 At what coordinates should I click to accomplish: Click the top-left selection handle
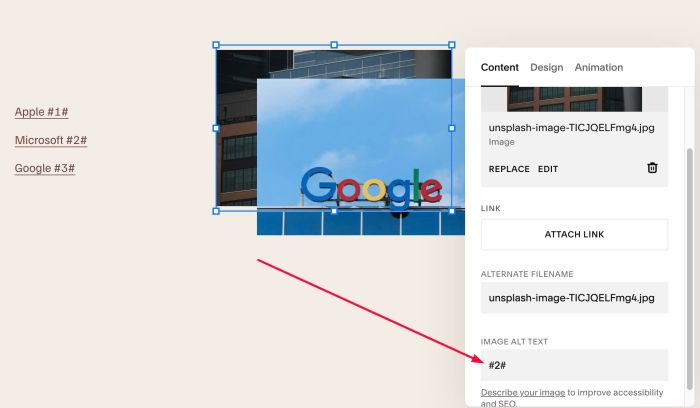coord(216,45)
